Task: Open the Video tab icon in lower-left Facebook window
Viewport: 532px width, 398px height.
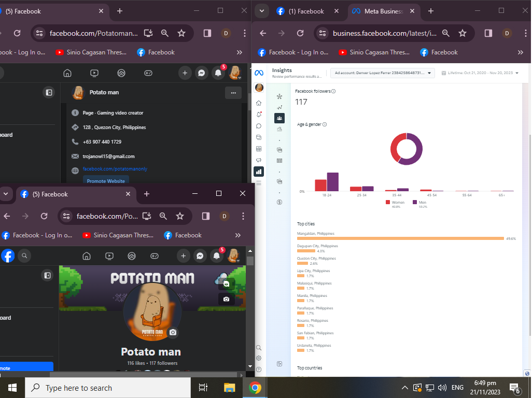Action: coord(109,256)
